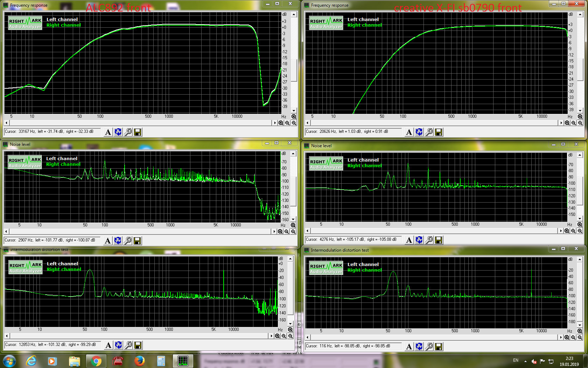Toggle blue swap-arrows button in X-Fi Frequency response window

pos(419,132)
